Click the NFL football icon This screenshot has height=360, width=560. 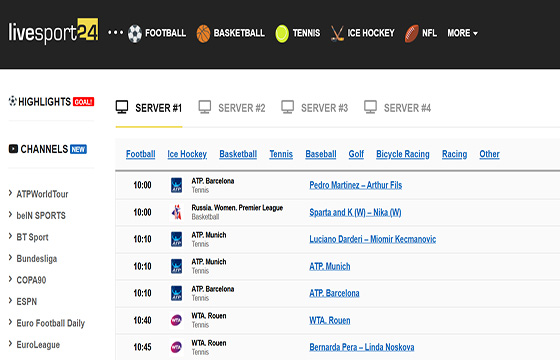[411, 34]
